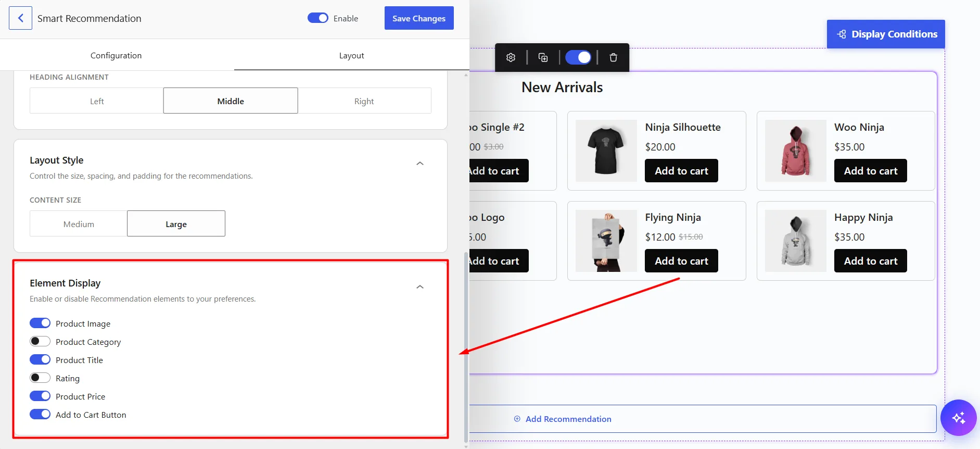Click the back arrow next to Smart Recommendation
This screenshot has height=449, width=980.
(20, 18)
